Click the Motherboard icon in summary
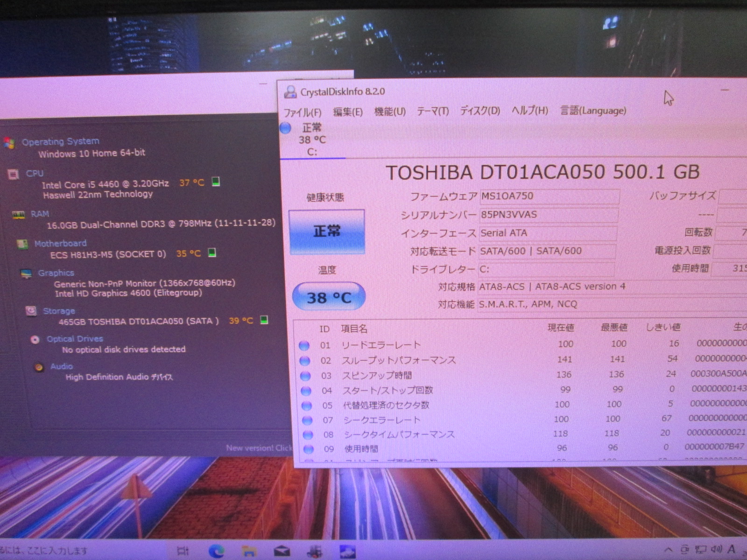This screenshot has height=560, width=747. (x=21, y=244)
